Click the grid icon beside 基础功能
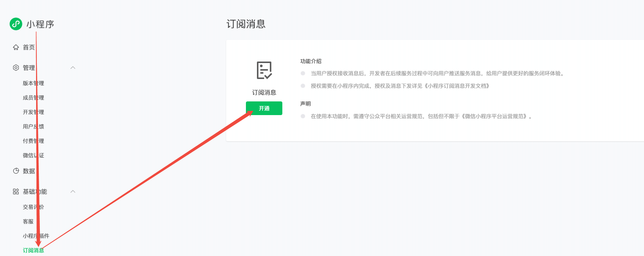Screen dimensions: 644x256 coord(16,191)
